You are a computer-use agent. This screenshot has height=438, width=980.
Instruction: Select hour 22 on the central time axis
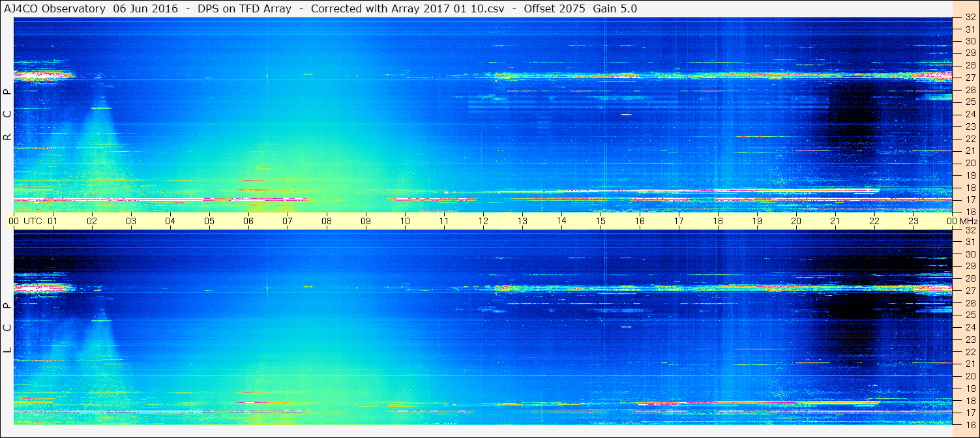[874, 221]
